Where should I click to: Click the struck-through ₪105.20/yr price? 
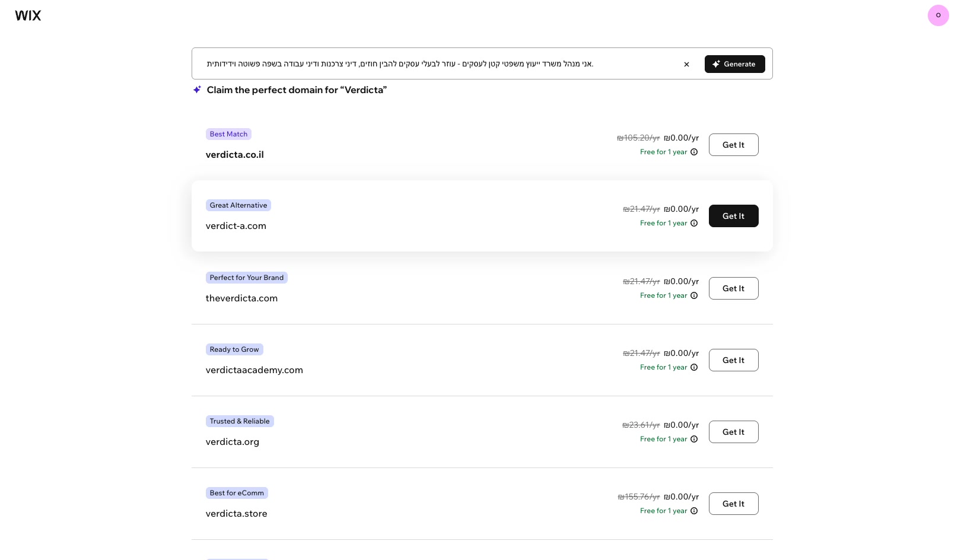pos(638,138)
